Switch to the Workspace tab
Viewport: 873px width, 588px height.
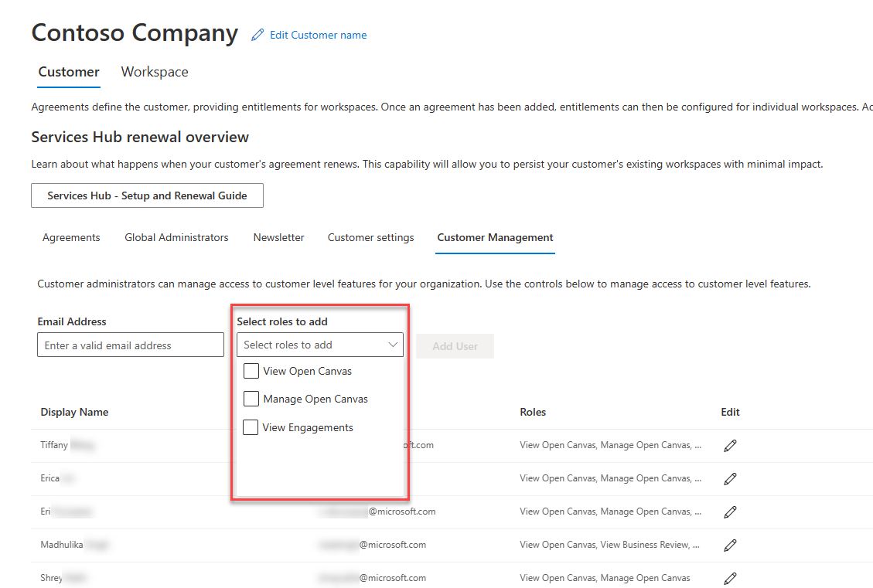155,72
